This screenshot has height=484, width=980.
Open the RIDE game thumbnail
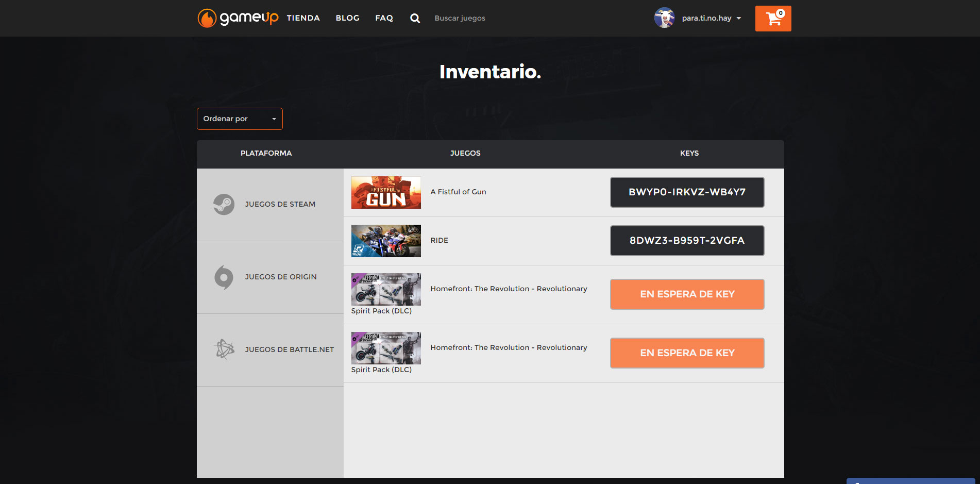pos(386,241)
